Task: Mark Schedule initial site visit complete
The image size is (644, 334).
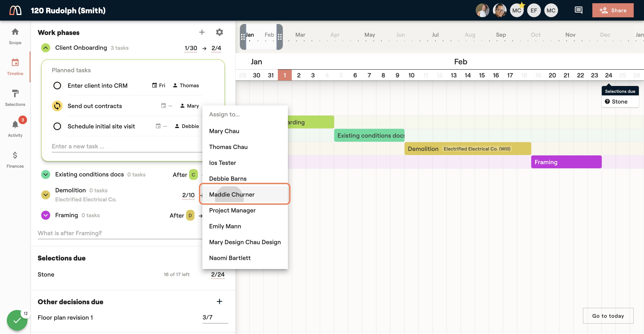Action: click(57, 126)
